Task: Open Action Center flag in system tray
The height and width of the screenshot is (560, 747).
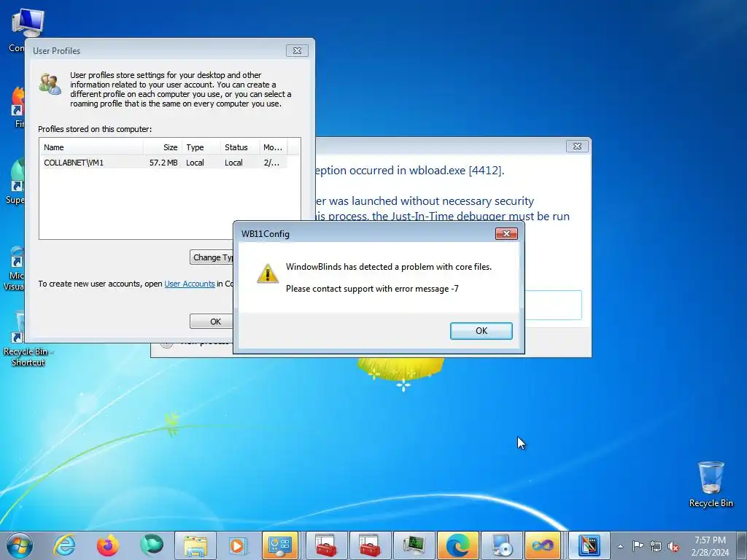Action: [638, 545]
